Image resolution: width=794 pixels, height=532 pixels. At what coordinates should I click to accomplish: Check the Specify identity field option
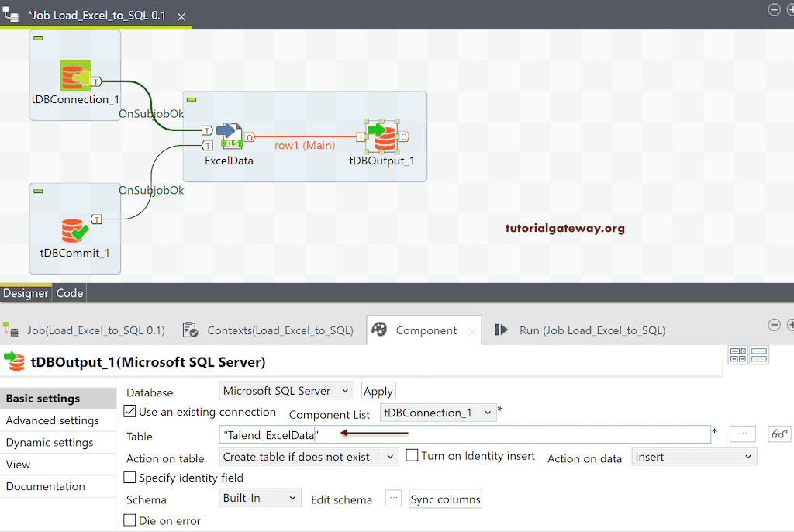click(x=129, y=477)
